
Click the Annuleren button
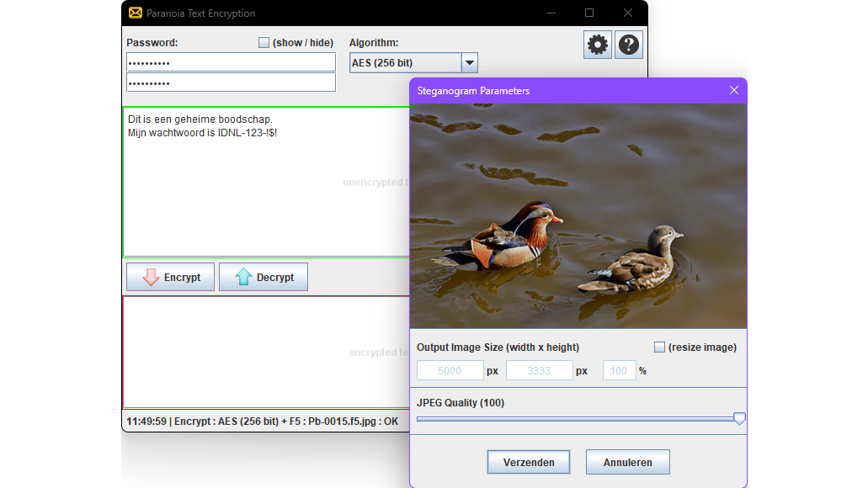tap(628, 462)
